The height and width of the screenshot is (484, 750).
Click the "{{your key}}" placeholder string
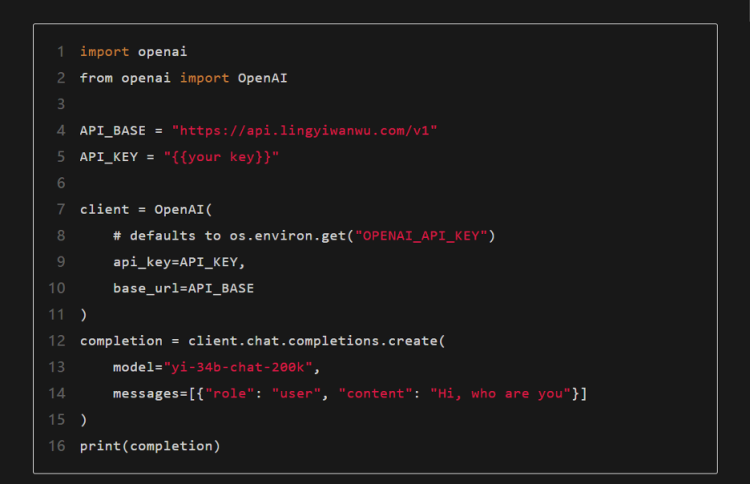[x=221, y=157]
